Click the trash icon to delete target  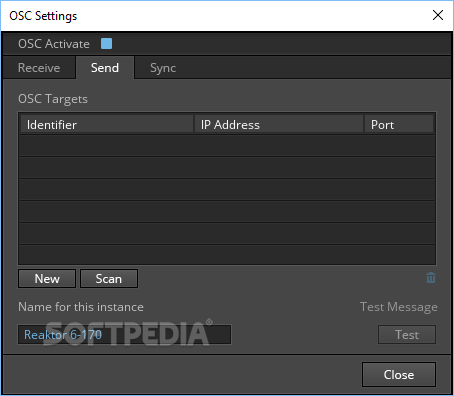tap(431, 278)
